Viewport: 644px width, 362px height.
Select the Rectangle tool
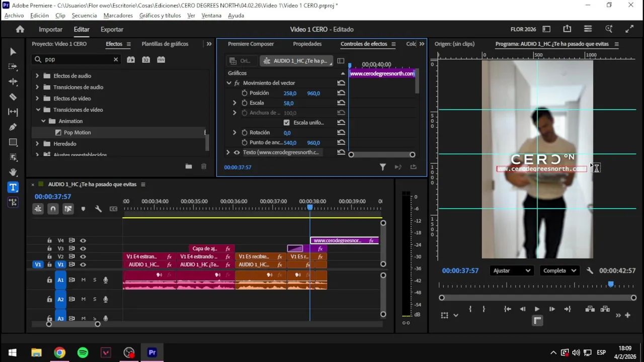[13, 142]
